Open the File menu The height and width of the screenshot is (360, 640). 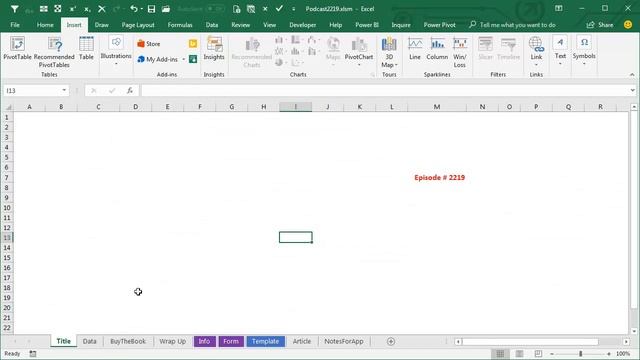tap(15, 25)
